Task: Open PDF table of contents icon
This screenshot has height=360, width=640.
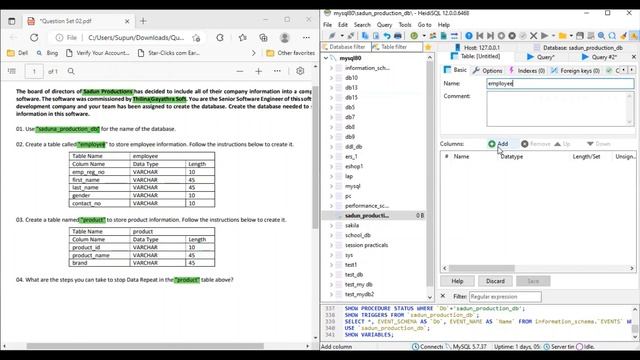Action: (x=11, y=71)
